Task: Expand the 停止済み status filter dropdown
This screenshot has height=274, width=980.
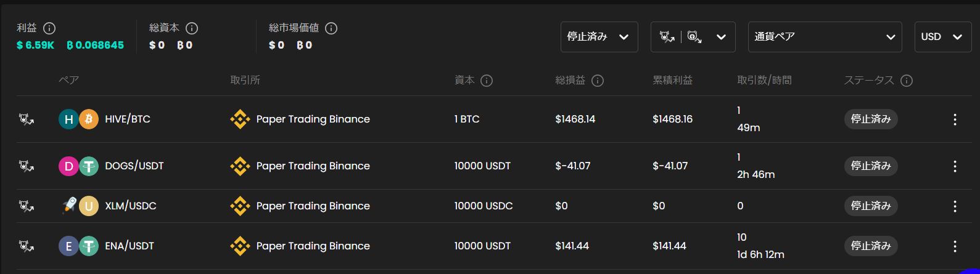Action: (x=599, y=37)
